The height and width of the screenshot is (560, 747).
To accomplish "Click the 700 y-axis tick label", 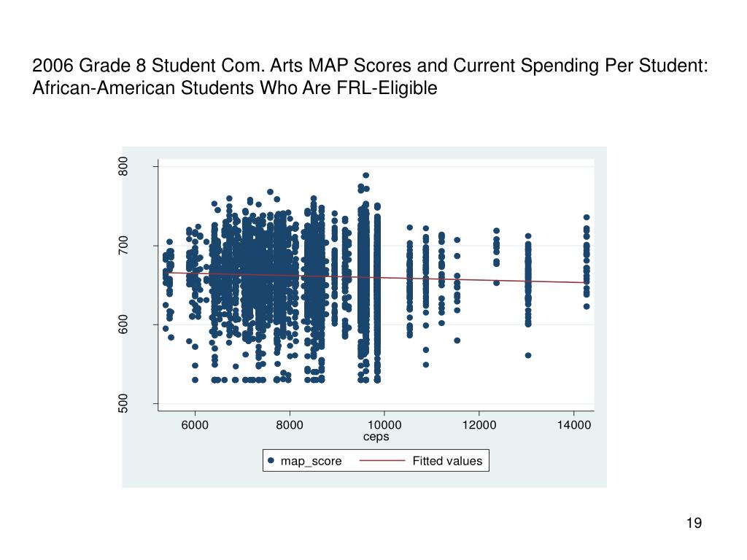I will tap(123, 245).
